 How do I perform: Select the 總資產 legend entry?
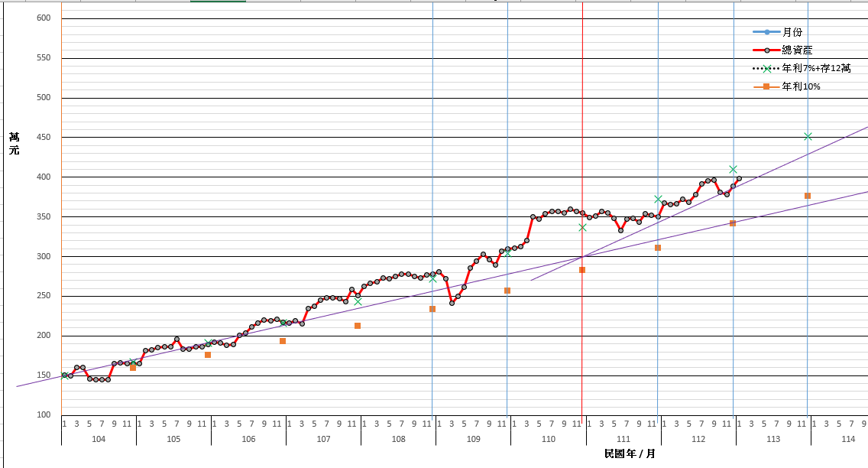click(x=796, y=50)
